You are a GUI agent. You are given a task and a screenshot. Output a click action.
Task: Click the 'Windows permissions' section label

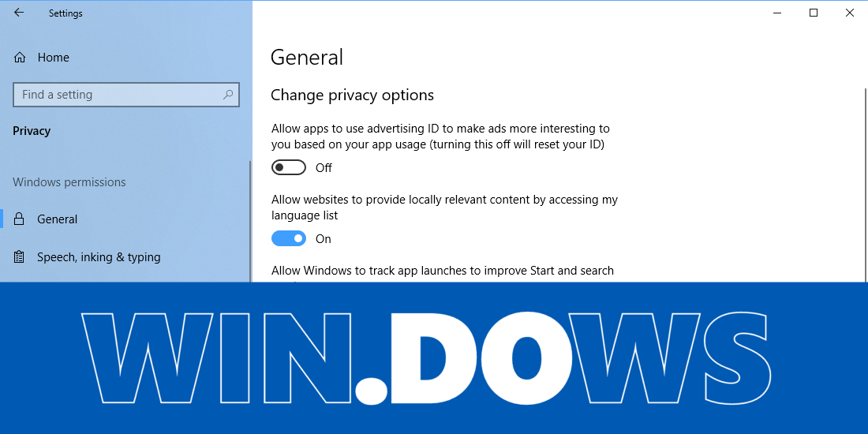(69, 182)
